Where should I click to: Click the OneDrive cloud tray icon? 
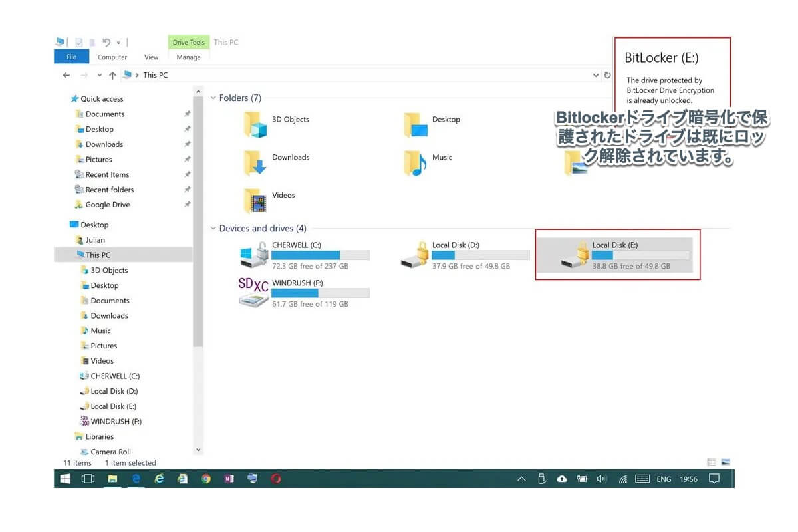point(562,479)
